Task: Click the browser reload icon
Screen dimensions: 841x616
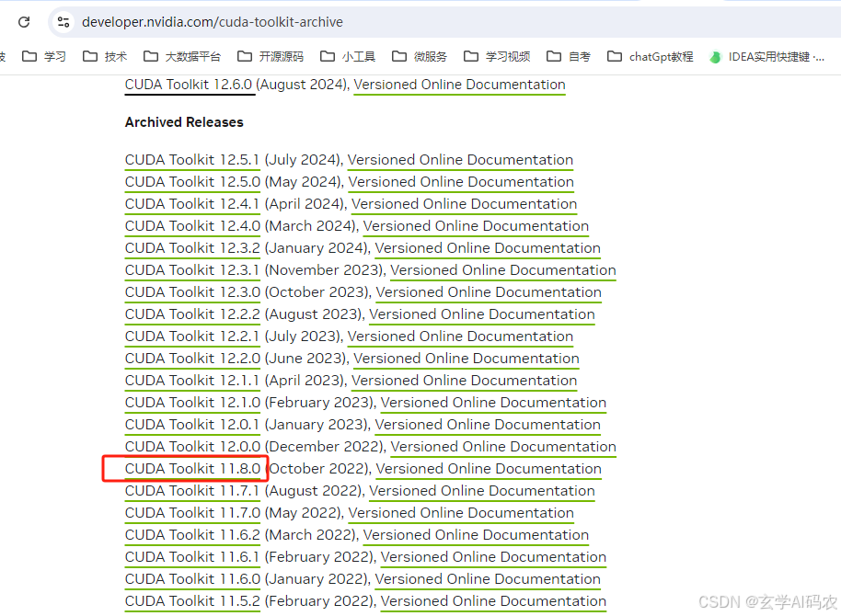Action: pyautogui.click(x=24, y=22)
